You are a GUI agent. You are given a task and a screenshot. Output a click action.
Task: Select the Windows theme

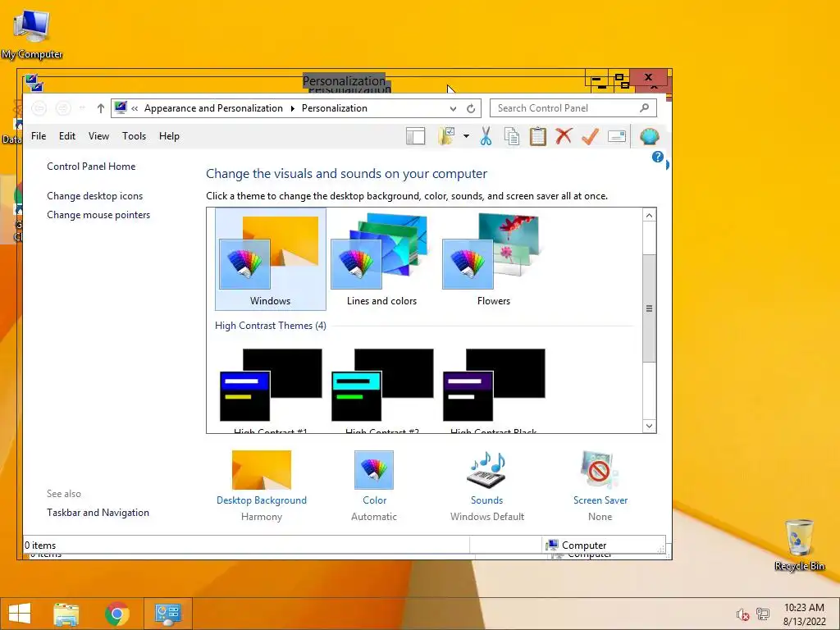270,259
